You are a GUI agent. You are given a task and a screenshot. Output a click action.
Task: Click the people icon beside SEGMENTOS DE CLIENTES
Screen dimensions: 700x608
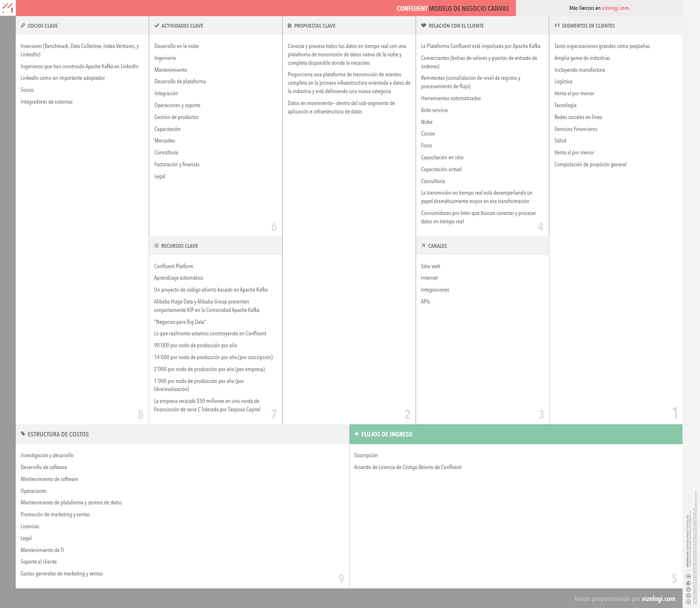[x=558, y=26]
